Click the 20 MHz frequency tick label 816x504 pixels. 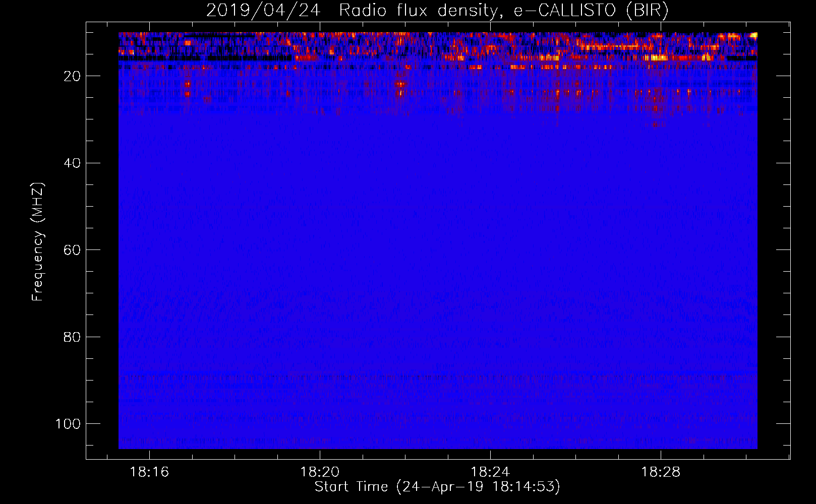pos(72,76)
